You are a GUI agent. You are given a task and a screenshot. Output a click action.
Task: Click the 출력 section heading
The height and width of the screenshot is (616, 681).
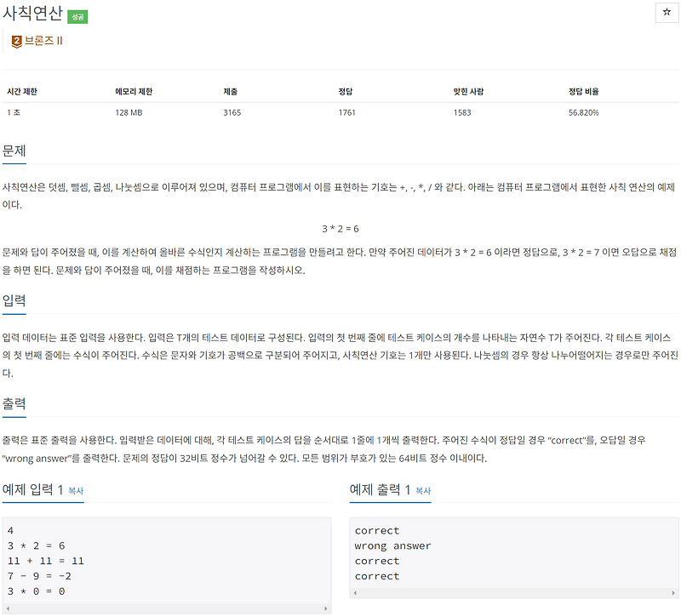coord(14,402)
